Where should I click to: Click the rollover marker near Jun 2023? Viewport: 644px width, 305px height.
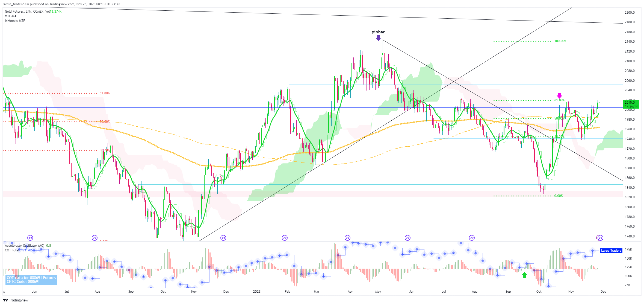coord(407,238)
